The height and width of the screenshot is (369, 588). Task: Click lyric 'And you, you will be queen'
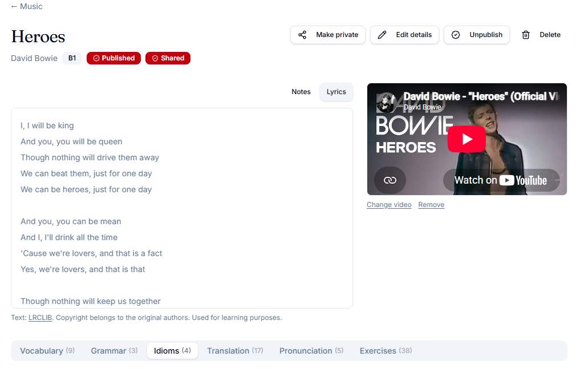[x=71, y=142]
